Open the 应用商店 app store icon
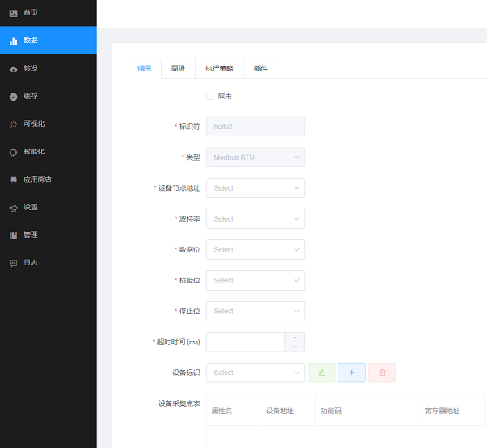Image resolution: width=487 pixels, height=448 pixels. (x=13, y=179)
